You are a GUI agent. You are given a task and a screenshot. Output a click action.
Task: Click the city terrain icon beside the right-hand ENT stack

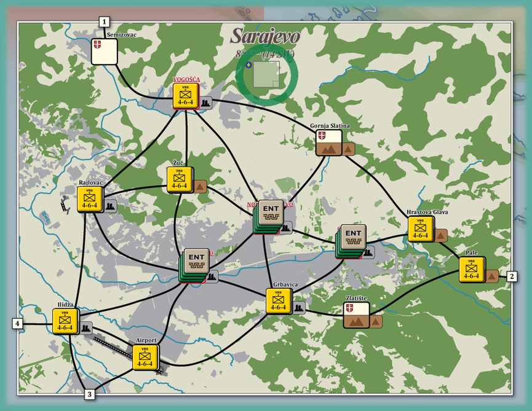click(x=368, y=252)
